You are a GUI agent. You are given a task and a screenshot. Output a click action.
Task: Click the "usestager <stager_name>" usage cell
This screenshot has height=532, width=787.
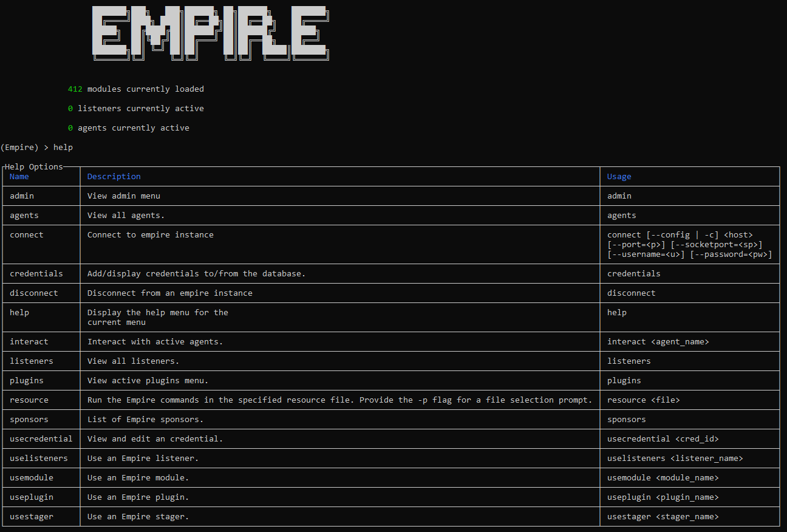pos(663,517)
